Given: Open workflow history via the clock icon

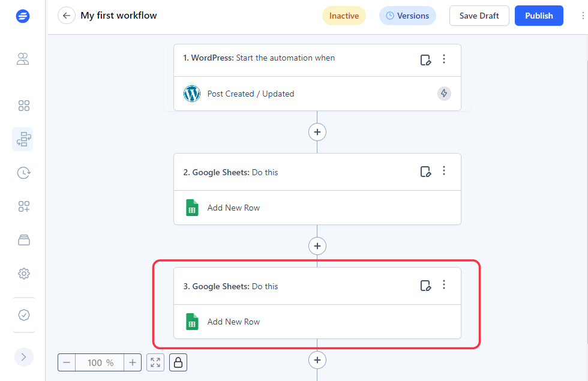Looking at the screenshot, I should coord(24,173).
